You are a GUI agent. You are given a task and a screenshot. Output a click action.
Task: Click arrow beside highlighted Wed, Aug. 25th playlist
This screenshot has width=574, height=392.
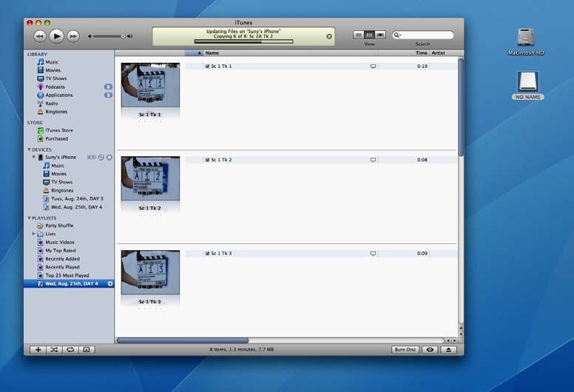[x=109, y=284]
